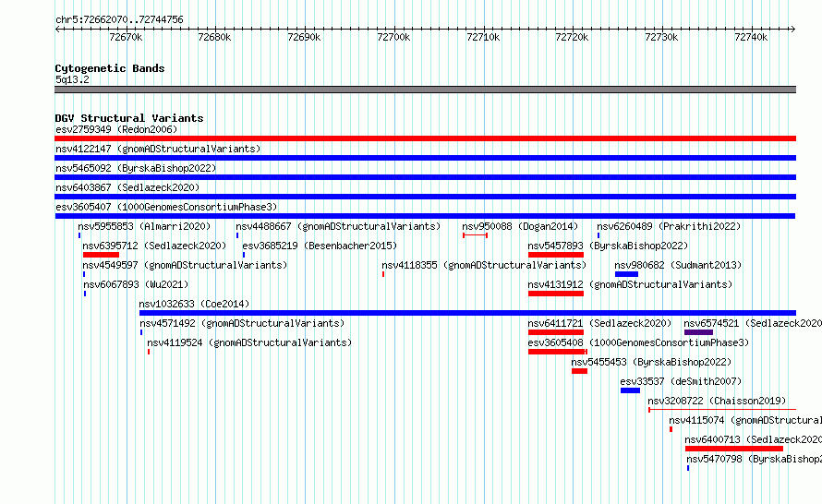Select nsv5457893 (ByrskaBishop2022) label
The width and height of the screenshot is (822, 504).
point(608,246)
